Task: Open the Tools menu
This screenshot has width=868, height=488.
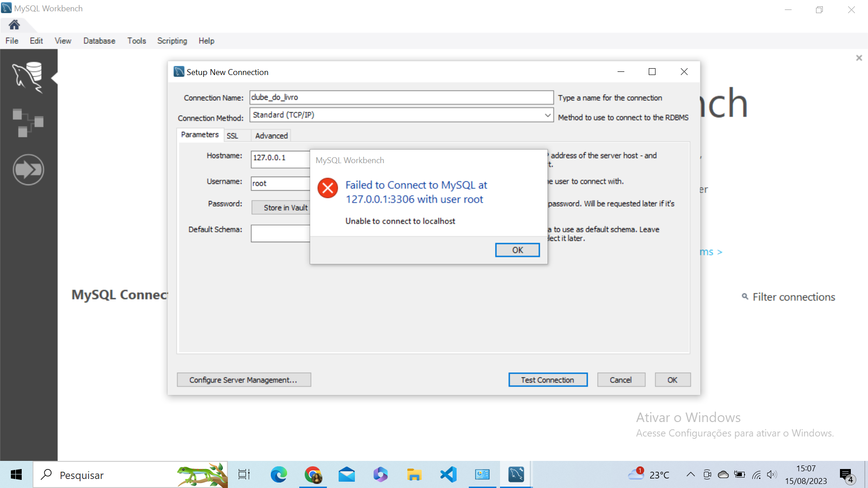Action: pyautogui.click(x=137, y=41)
